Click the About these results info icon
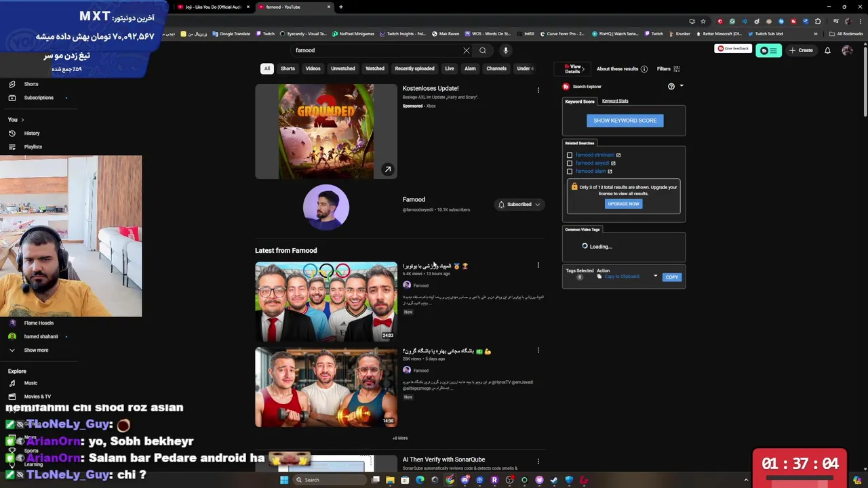This screenshot has height=488, width=868. point(644,68)
